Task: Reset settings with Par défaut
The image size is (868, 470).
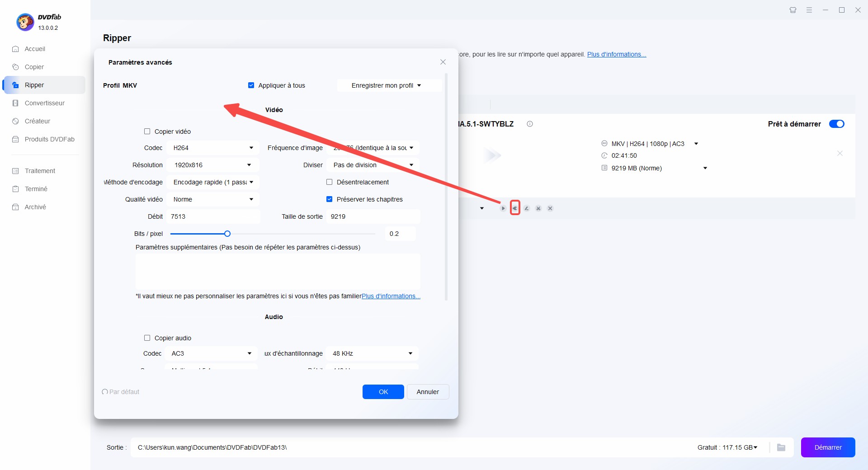Action: pos(121,392)
